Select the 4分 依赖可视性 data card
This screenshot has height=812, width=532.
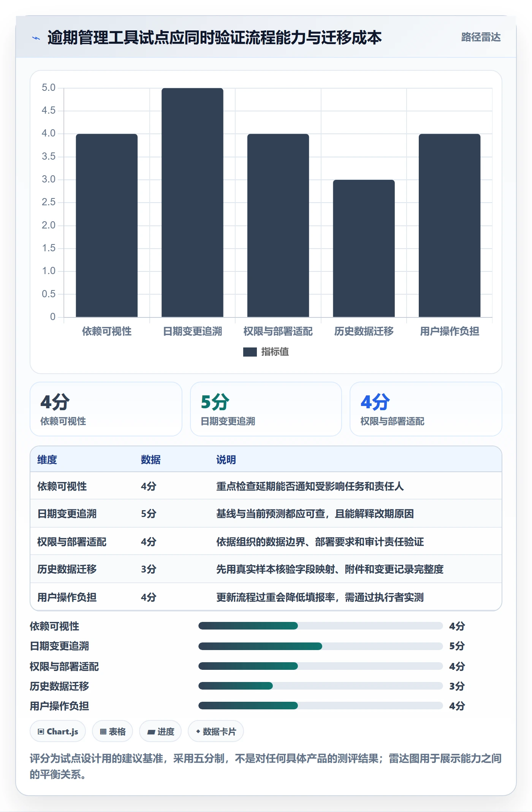[x=106, y=409]
